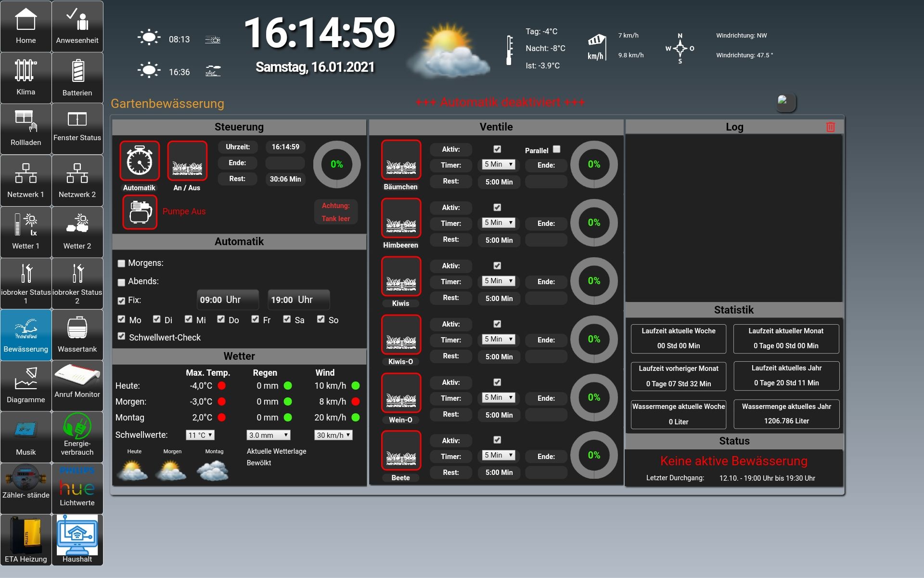
Task: Open the Energieverbrauch page
Action: [x=77, y=437]
